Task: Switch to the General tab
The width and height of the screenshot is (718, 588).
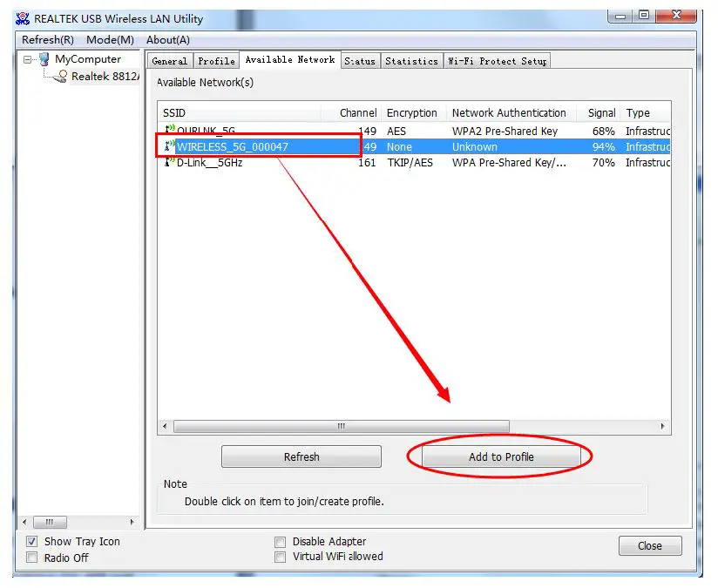Action: (169, 61)
